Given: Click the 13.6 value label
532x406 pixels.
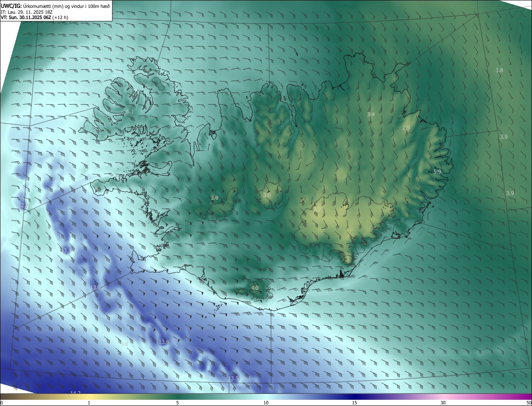Looking at the screenshot, I should pos(164,342).
